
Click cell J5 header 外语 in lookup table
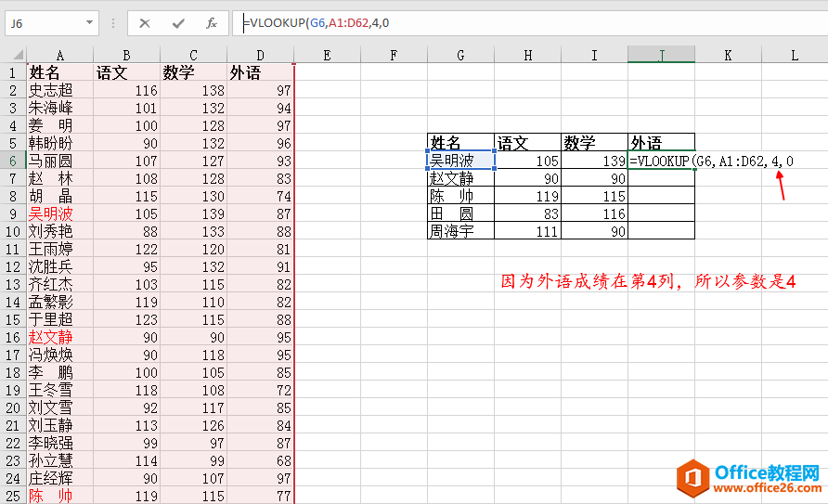click(661, 143)
